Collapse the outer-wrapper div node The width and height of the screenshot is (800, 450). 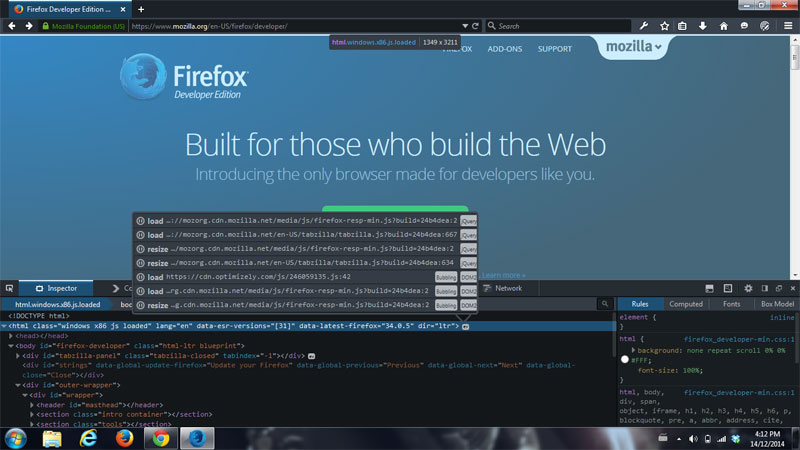point(18,385)
